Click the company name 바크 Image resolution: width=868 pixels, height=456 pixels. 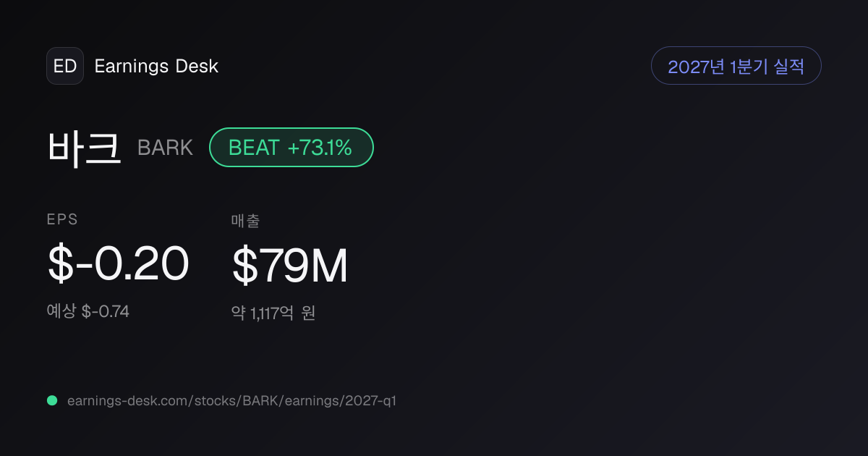tap(84, 148)
